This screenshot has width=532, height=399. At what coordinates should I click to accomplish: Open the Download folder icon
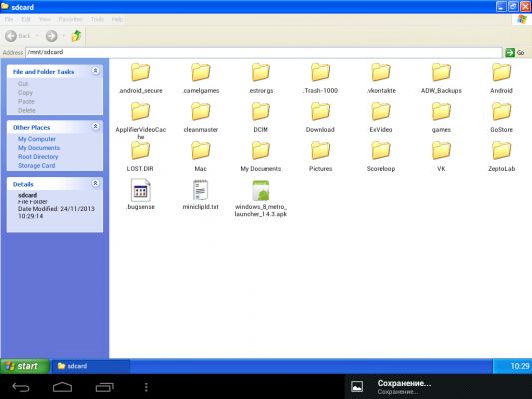(x=320, y=111)
